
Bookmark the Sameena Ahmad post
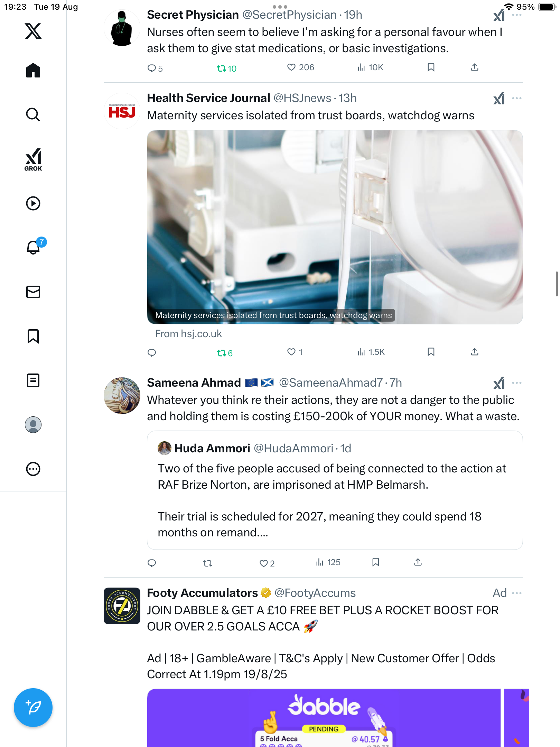[x=376, y=562]
